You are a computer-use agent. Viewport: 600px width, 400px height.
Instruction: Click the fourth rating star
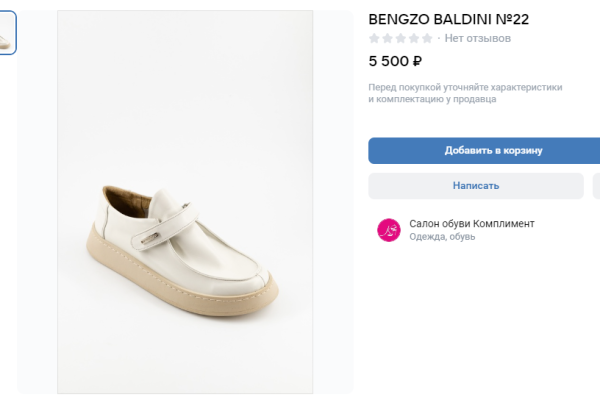click(414, 38)
